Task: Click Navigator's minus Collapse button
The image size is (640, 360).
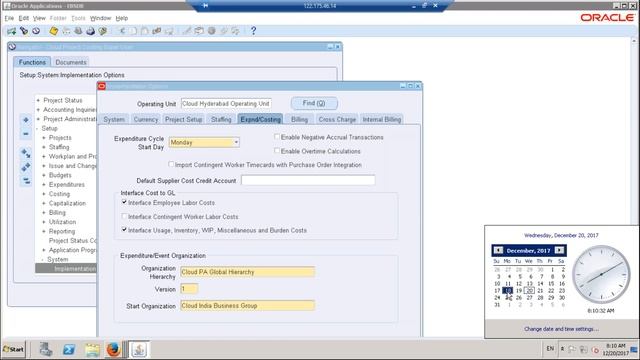Action: (x=26, y=134)
